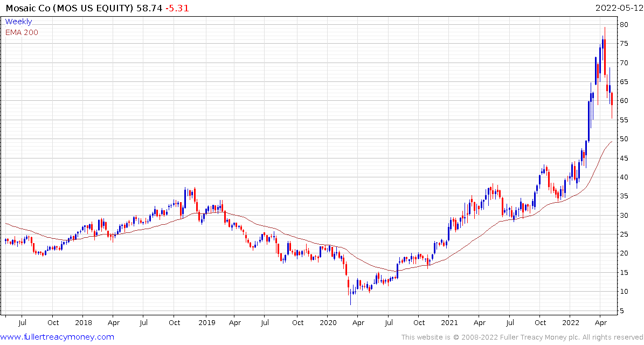Click the -5.31 price change value

pos(177,8)
